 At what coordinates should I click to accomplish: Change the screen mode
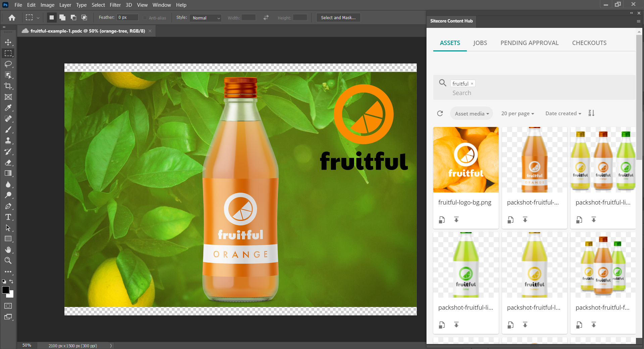coord(8,317)
